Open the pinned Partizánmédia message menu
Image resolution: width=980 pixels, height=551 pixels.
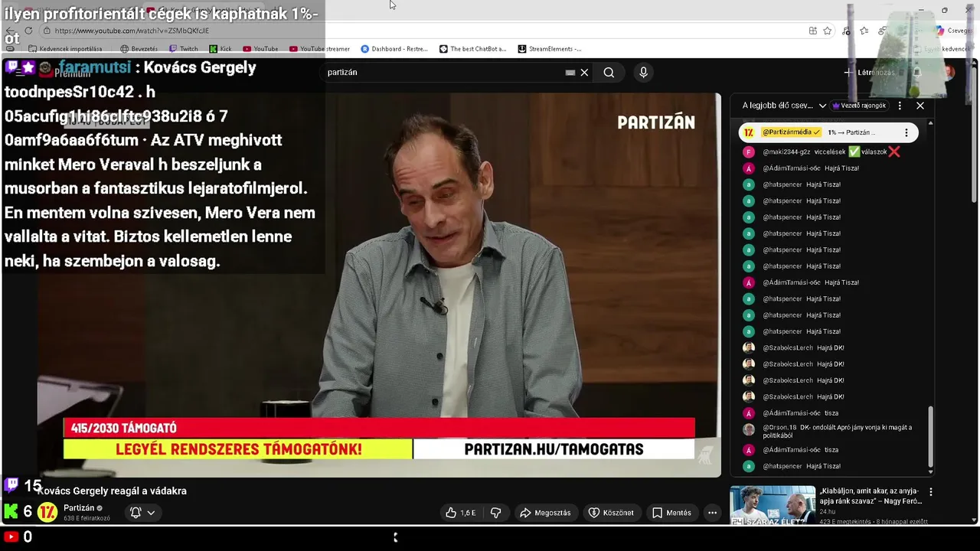point(906,132)
